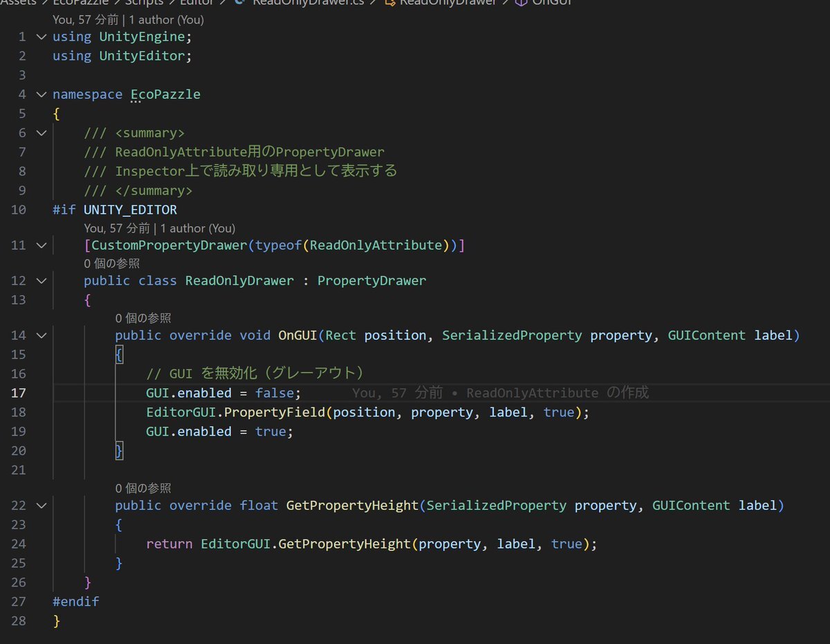
Task: Collapse the GetPropertyHeight method at line 22
Action: click(41, 506)
